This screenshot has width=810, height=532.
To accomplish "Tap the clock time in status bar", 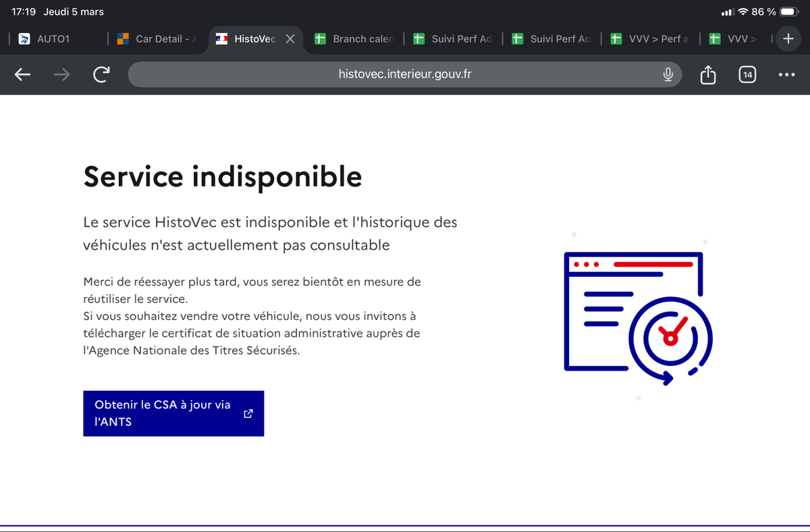I will pos(24,12).
